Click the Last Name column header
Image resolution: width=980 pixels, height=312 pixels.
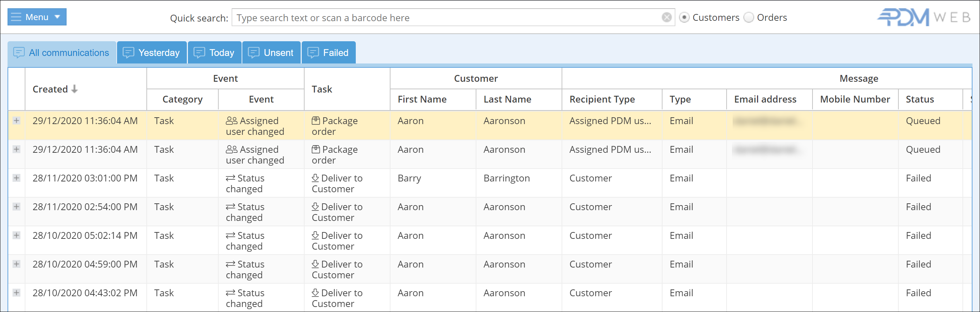pos(507,99)
